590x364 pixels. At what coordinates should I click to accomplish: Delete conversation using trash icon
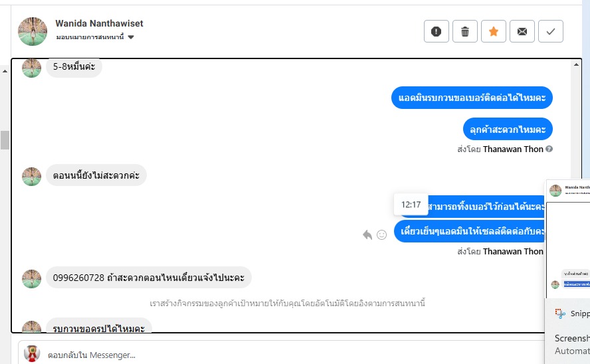[x=464, y=31]
